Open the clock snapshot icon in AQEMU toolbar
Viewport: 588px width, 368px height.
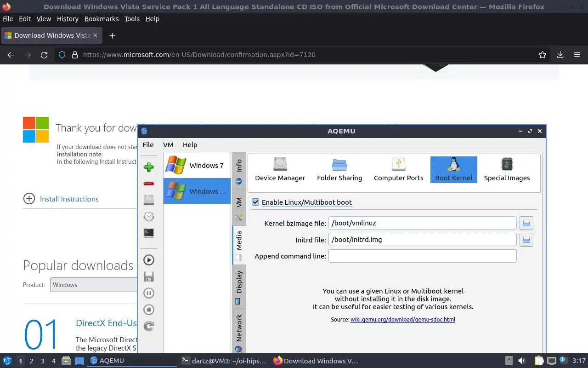tap(148, 217)
